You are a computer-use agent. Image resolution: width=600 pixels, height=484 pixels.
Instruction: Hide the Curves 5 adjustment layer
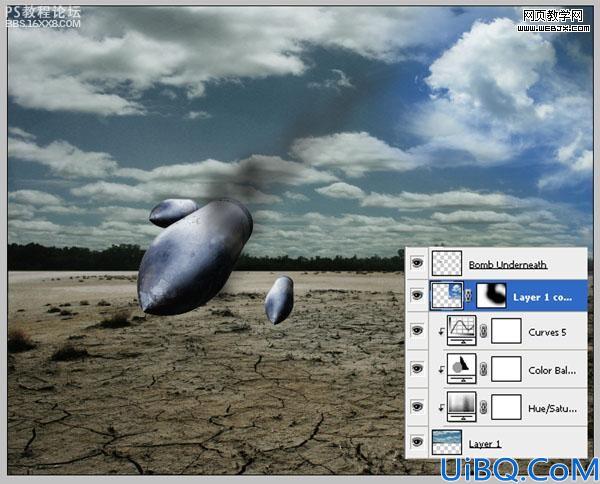point(417,330)
